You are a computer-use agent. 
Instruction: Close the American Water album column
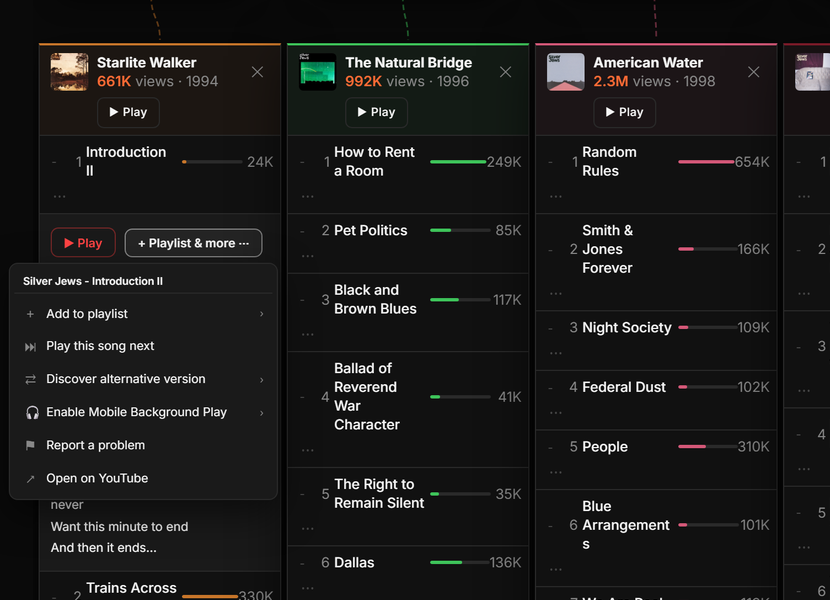tap(753, 72)
